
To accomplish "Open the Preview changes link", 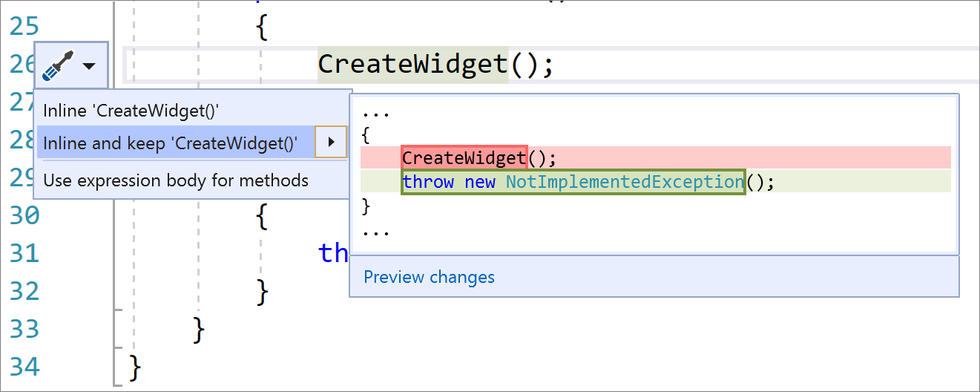I will (x=429, y=277).
